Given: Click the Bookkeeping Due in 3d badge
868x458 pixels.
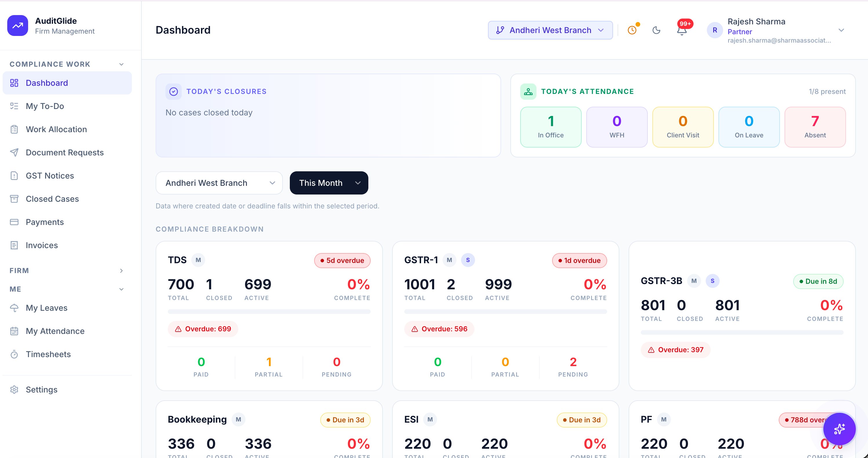Looking at the screenshot, I should tap(345, 420).
